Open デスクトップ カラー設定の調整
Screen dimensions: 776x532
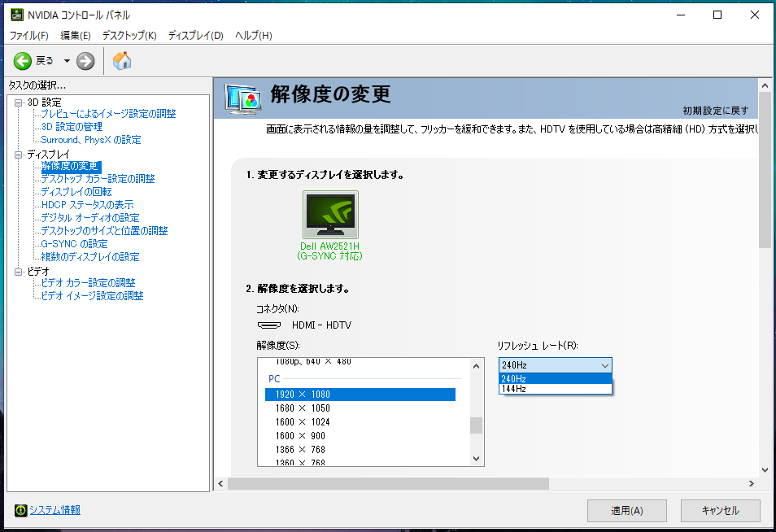[x=98, y=179]
